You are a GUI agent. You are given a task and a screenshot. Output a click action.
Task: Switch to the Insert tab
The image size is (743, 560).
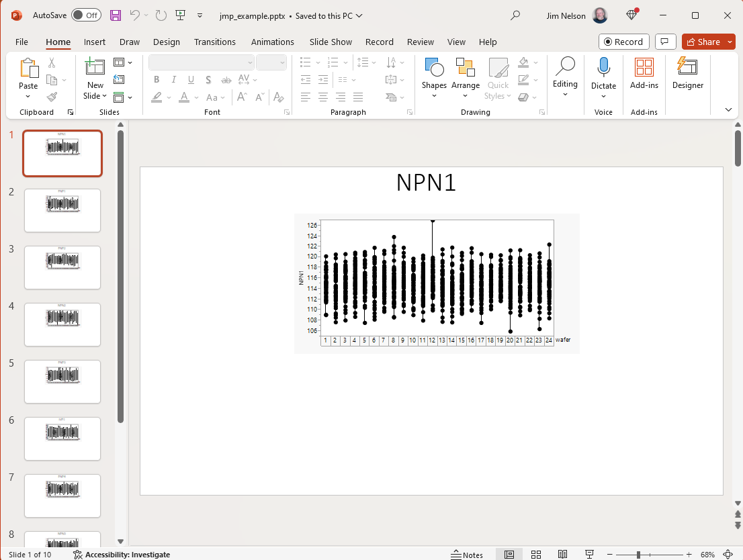coord(95,42)
